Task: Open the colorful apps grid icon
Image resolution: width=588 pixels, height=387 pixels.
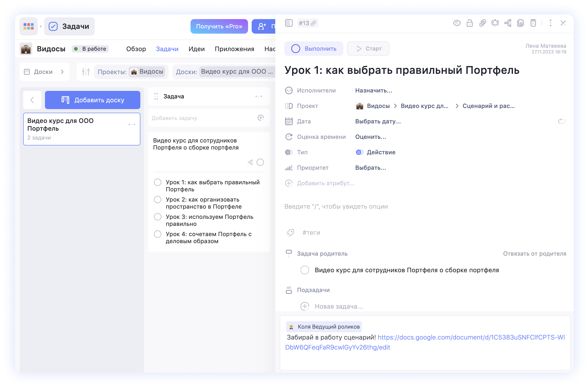Action: point(28,26)
